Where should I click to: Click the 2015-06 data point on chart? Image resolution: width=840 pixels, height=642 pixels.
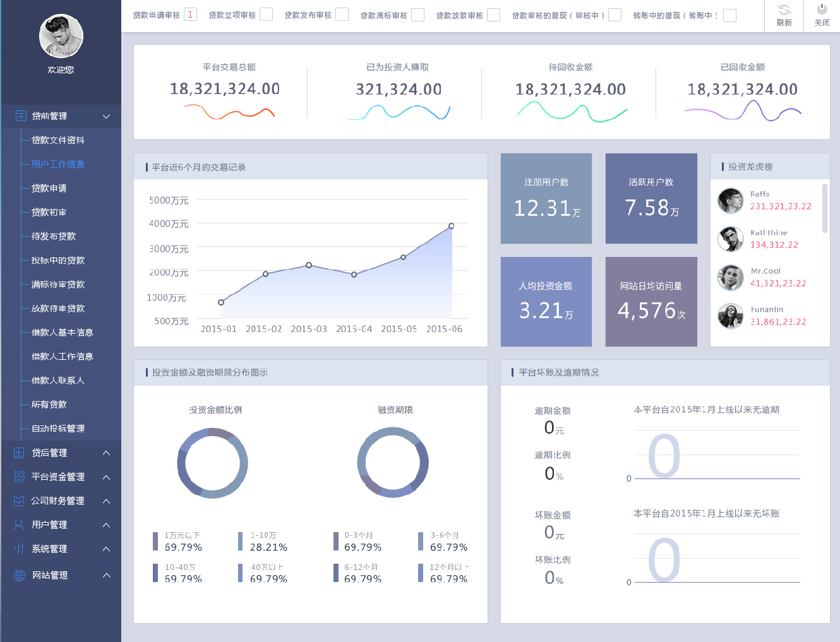click(451, 226)
